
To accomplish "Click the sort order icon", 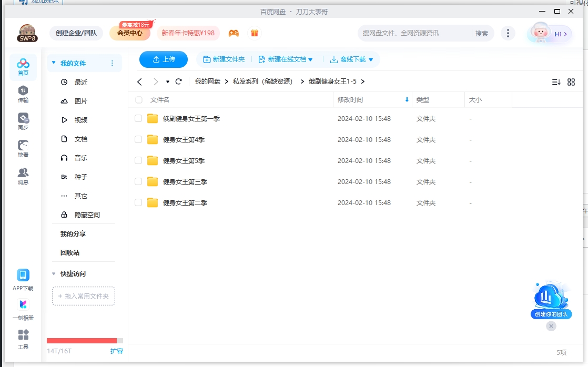I will tap(557, 82).
